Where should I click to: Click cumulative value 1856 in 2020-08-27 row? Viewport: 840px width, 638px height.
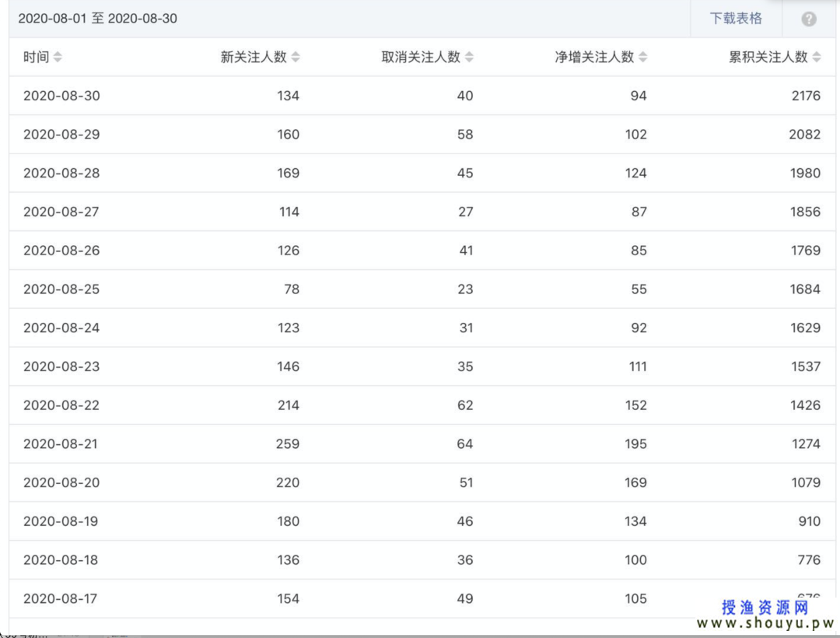(x=805, y=212)
